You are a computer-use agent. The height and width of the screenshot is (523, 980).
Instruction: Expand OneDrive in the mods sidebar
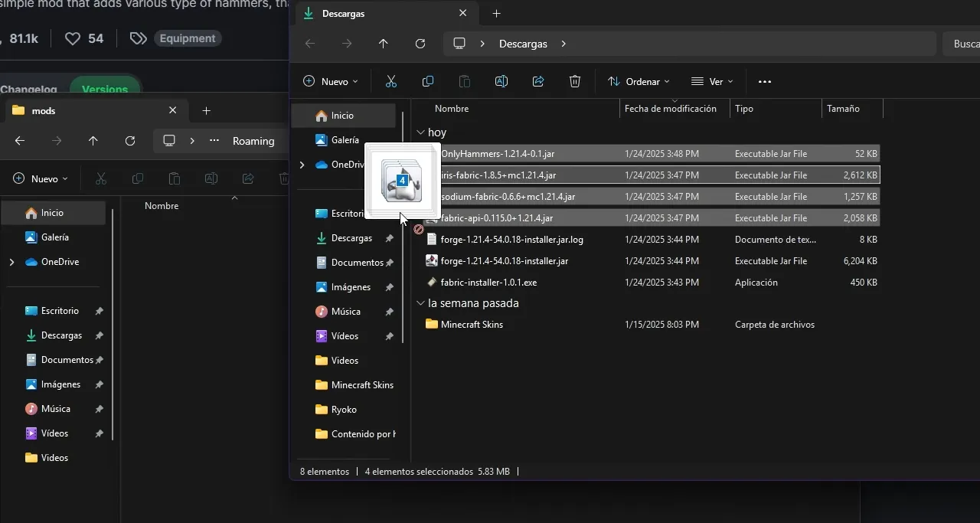(11, 262)
